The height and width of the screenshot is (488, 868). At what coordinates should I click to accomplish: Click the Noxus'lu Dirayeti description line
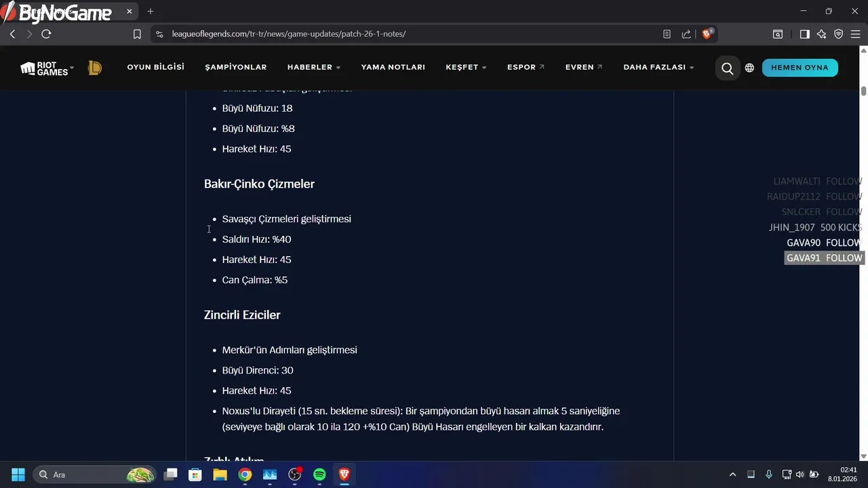421,419
